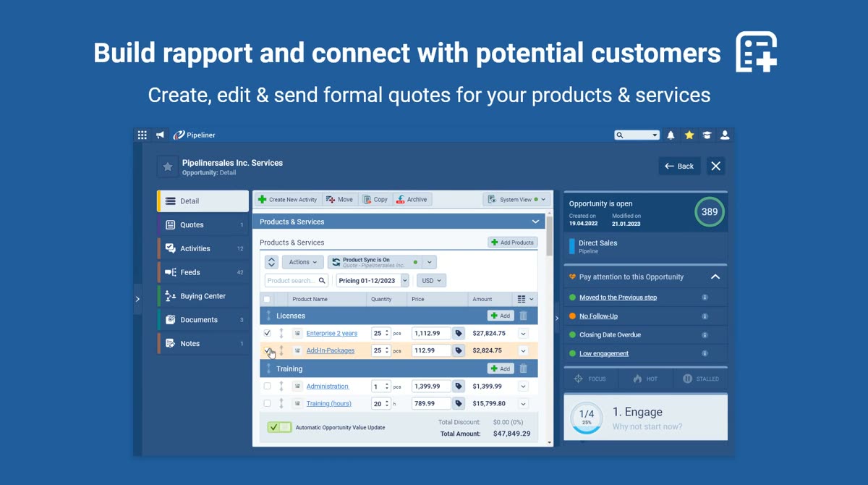868x485 pixels.
Task: Switch to the Activities tab
Action: pyautogui.click(x=203, y=248)
